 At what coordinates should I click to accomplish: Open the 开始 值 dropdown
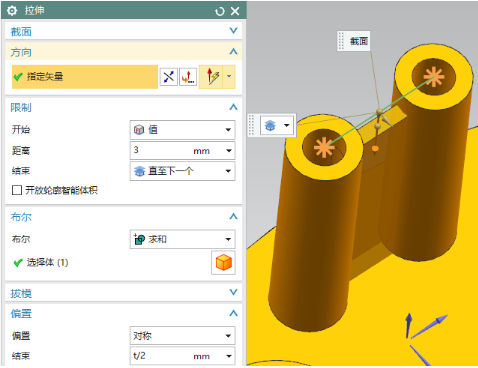(x=182, y=130)
